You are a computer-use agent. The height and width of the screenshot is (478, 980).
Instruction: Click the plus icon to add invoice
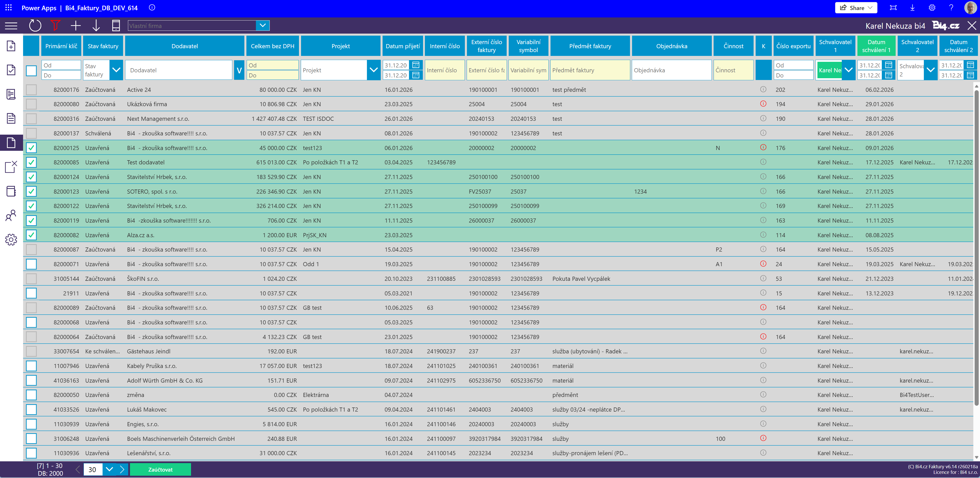[x=76, y=25]
